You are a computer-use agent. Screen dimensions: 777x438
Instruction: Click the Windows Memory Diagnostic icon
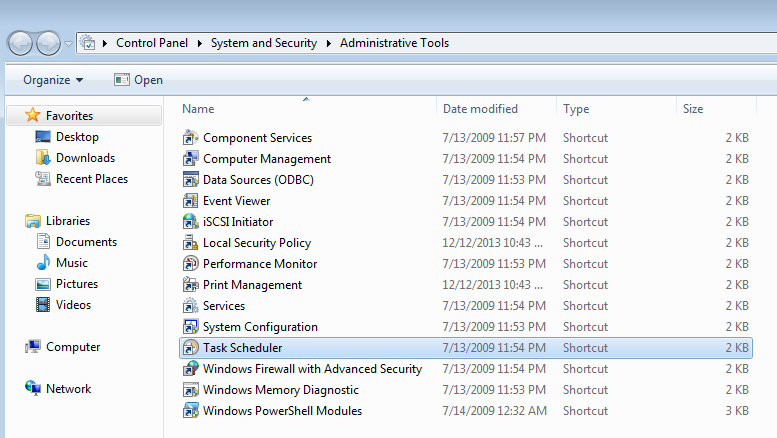click(191, 390)
